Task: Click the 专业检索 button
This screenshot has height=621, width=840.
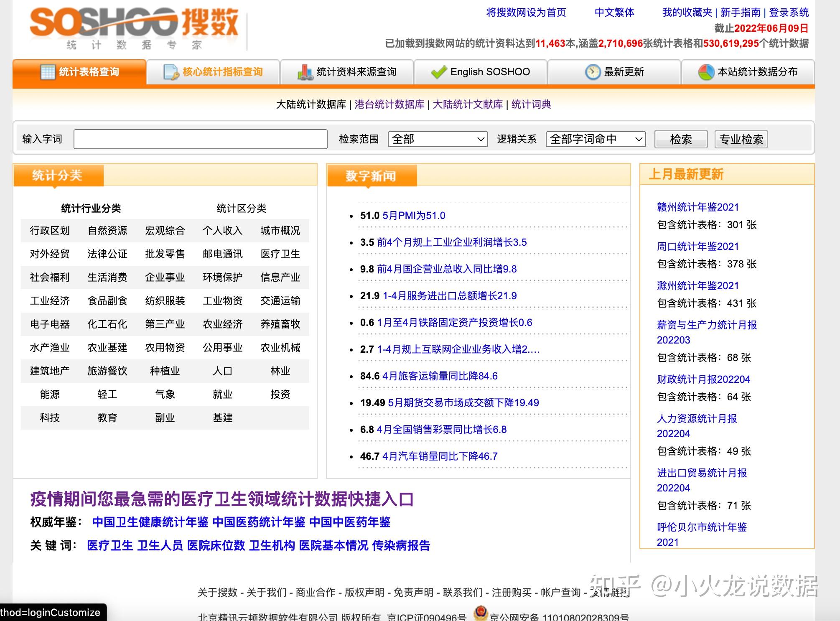Action: [741, 139]
